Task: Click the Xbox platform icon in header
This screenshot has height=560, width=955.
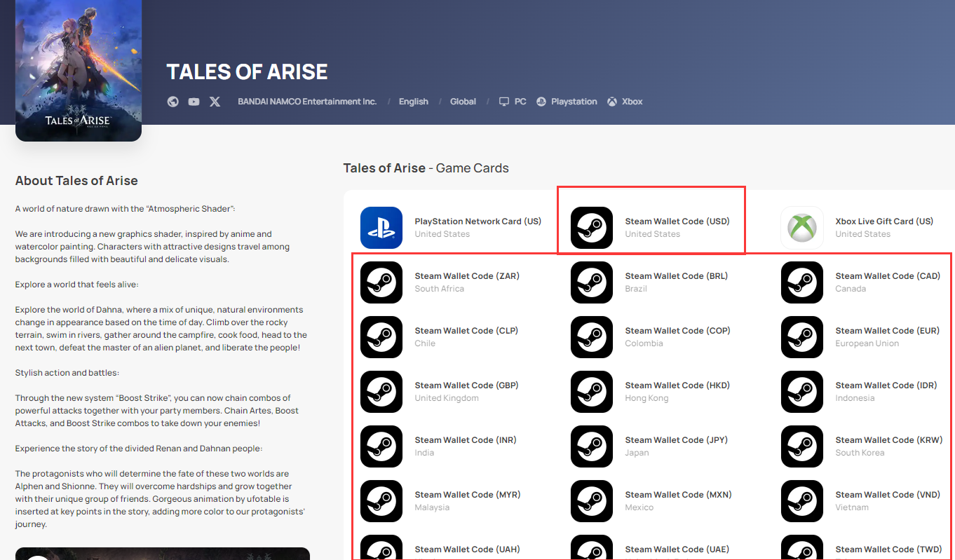Action: pyautogui.click(x=612, y=102)
